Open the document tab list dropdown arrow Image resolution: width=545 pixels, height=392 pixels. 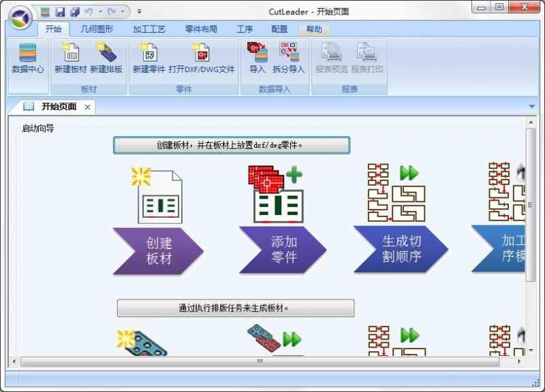pyautogui.click(x=532, y=106)
